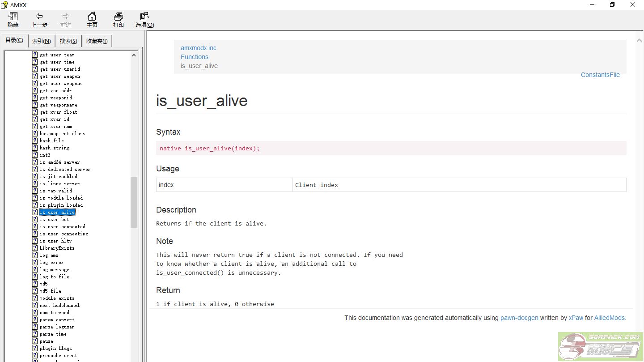Click the contents tree scroll up arrow
The height and width of the screenshot is (362, 644).
(x=134, y=55)
